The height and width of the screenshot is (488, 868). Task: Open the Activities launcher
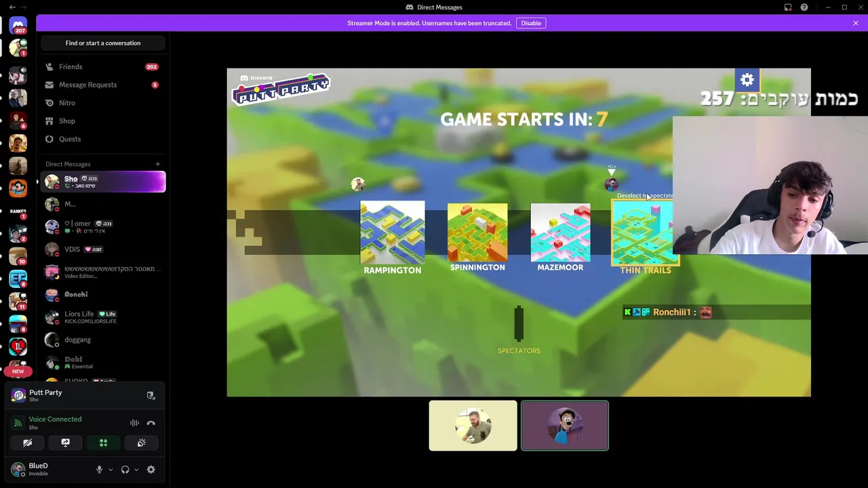pyautogui.click(x=103, y=443)
